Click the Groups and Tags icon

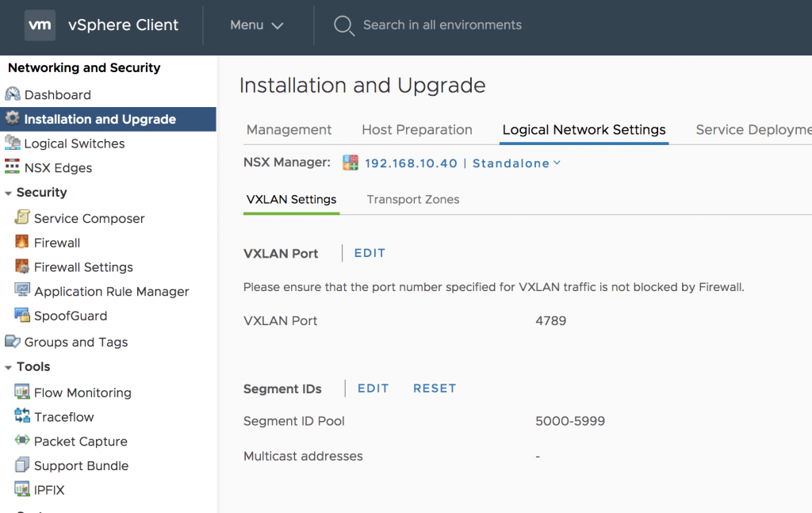pyautogui.click(x=13, y=341)
